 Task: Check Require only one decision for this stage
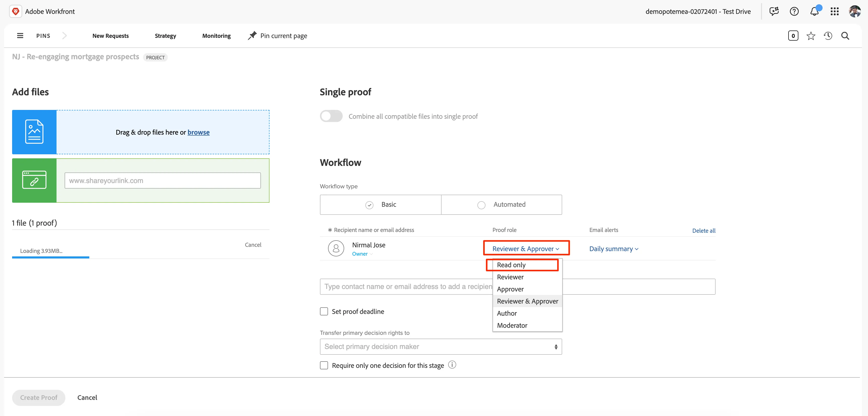point(324,365)
